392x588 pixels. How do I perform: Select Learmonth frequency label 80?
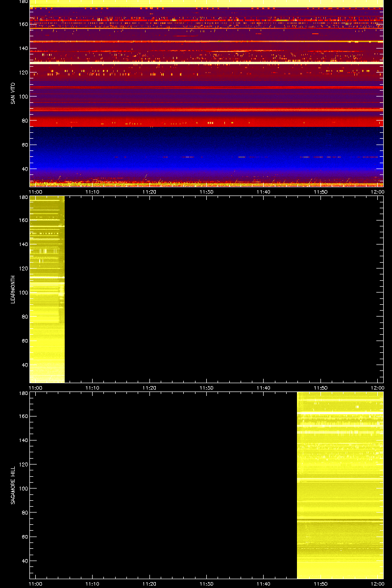24,317
